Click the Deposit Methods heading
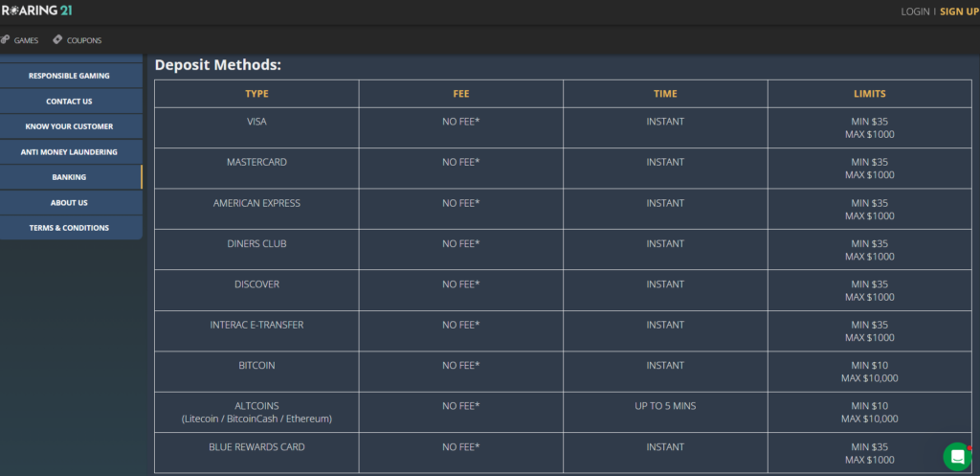The image size is (980, 476). (218, 65)
